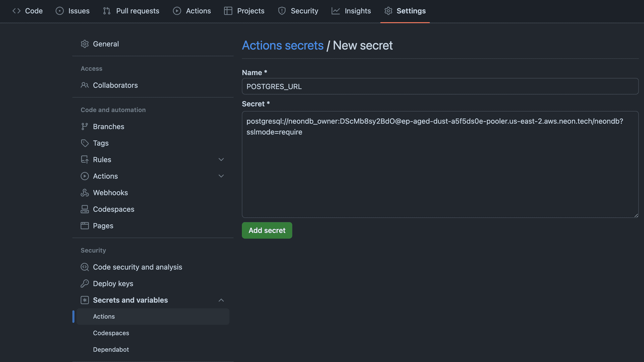
Task: Click the Deploy keys key icon
Action: [x=85, y=284]
